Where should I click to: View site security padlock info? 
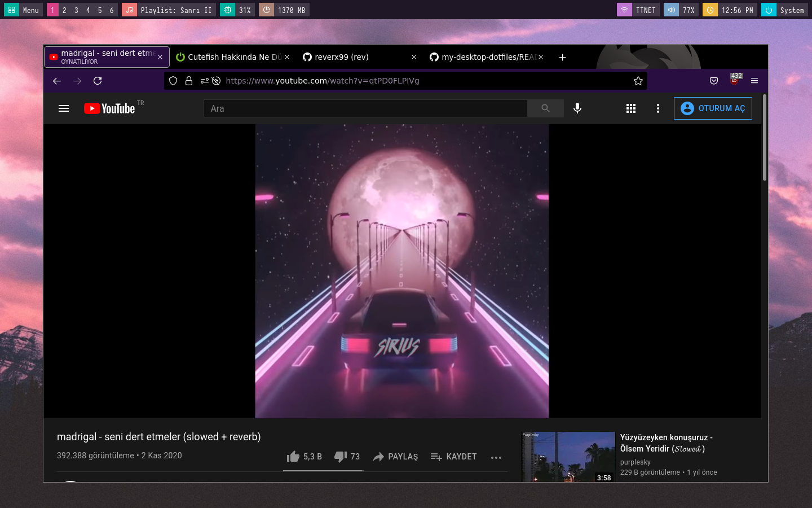coord(189,81)
